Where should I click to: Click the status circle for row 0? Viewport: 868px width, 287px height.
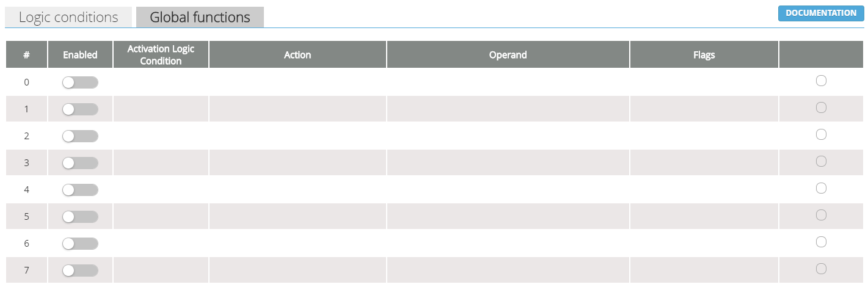click(x=821, y=81)
